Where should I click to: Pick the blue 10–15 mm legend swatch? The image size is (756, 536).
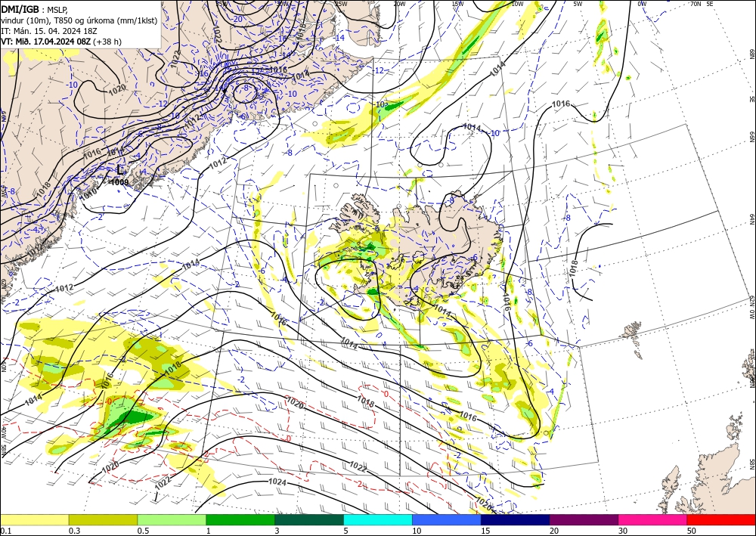tap(447, 519)
